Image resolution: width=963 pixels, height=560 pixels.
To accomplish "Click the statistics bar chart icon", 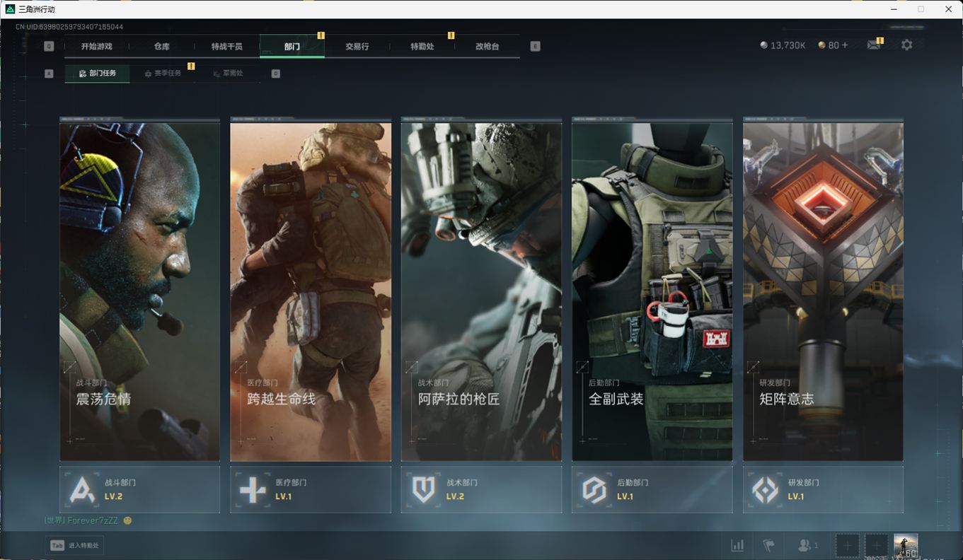I will pos(737,545).
